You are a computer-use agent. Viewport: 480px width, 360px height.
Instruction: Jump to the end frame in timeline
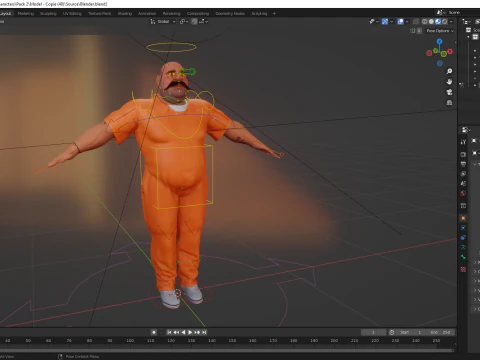pyautogui.click(x=204, y=332)
